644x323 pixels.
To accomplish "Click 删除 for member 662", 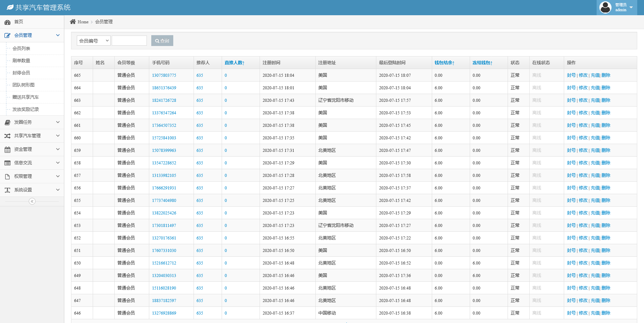I will tap(606, 113).
